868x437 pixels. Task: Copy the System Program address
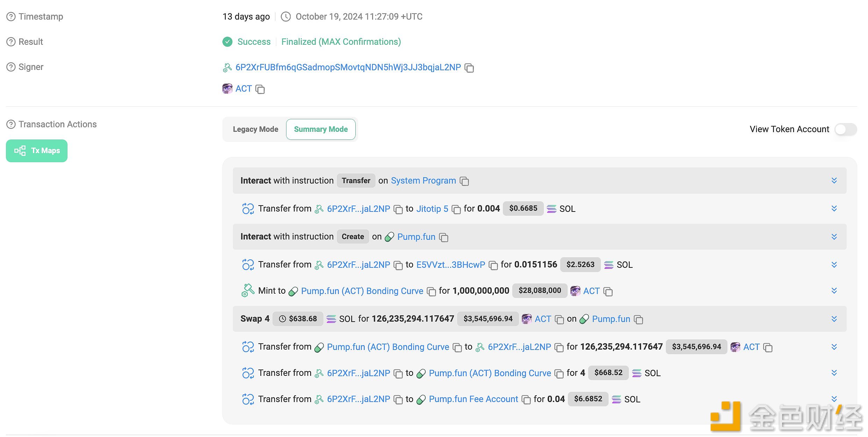(464, 181)
